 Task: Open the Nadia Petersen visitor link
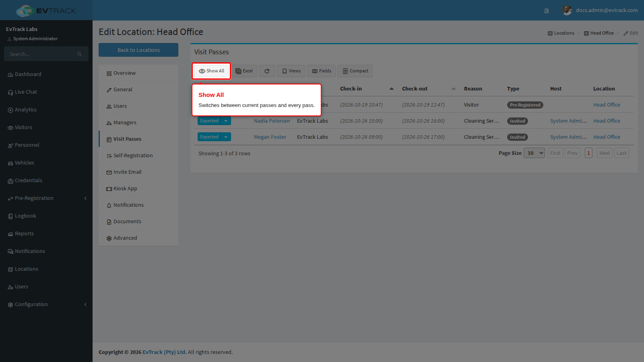click(272, 121)
